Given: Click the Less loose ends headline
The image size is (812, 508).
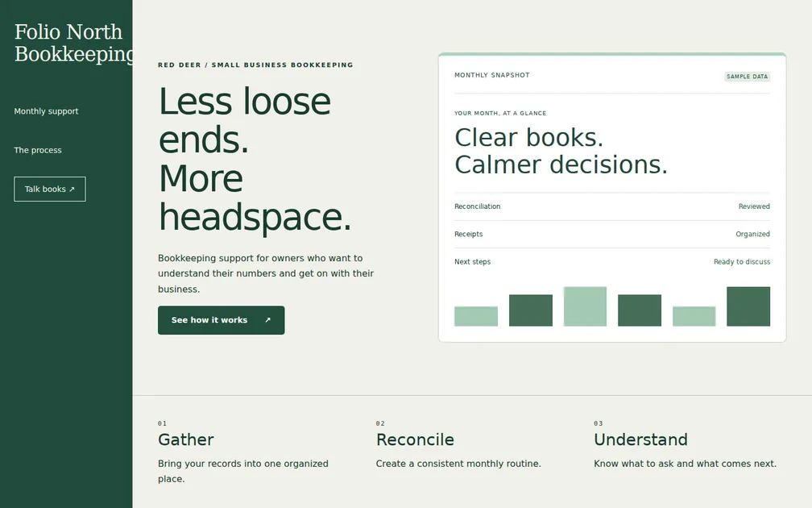Looking at the screenshot, I should [255, 159].
